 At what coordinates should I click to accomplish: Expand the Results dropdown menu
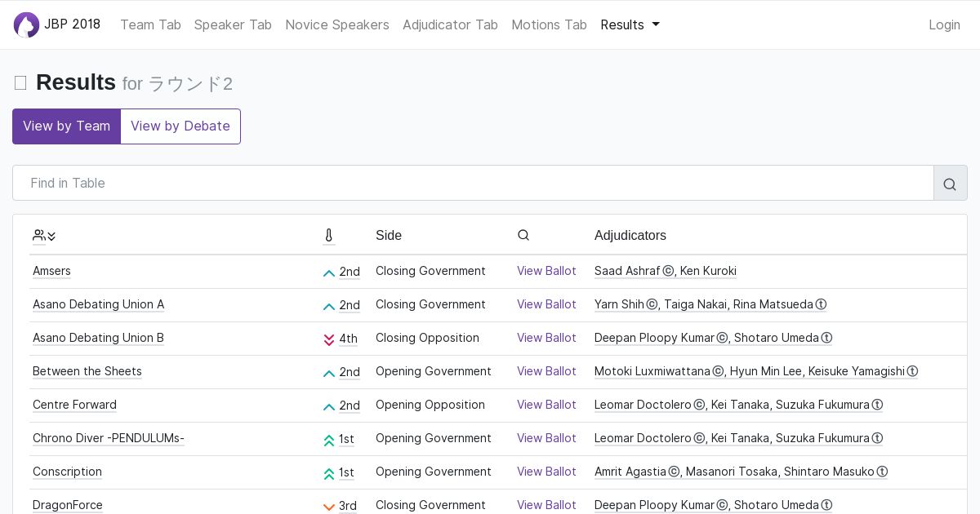(630, 25)
